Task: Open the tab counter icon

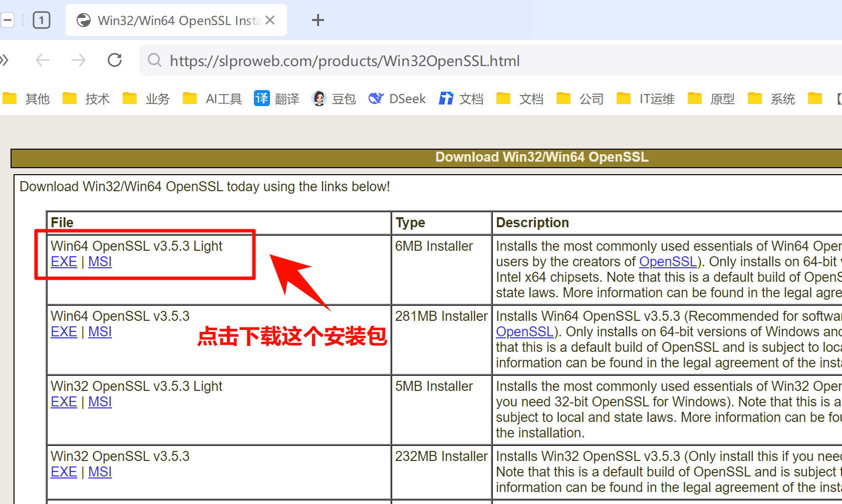Action: pyautogui.click(x=42, y=21)
